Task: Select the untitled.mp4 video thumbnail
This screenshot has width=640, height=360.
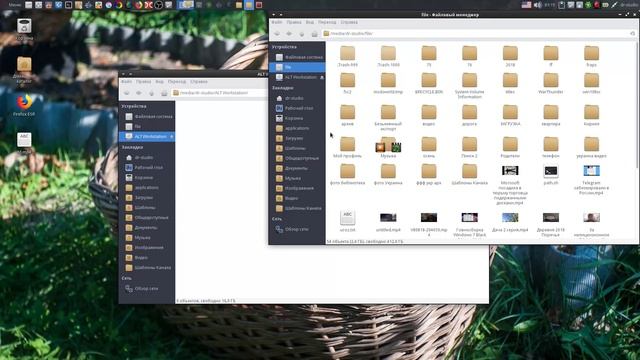Action: click(388, 218)
